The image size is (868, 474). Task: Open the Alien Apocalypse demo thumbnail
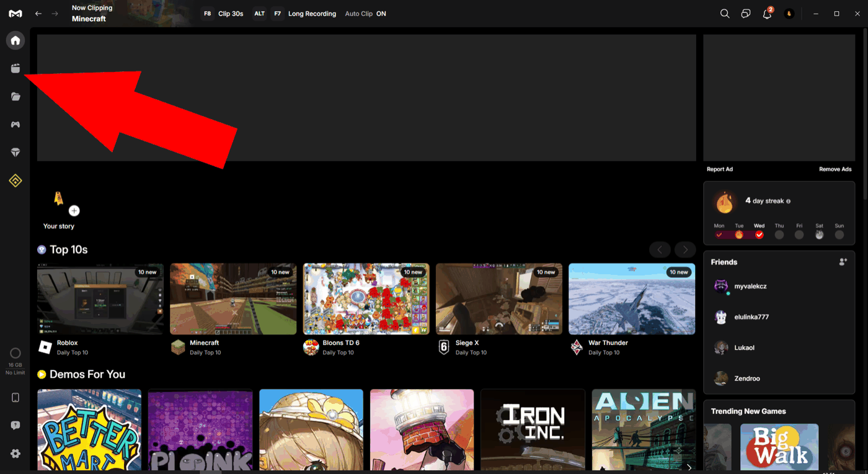644,429
